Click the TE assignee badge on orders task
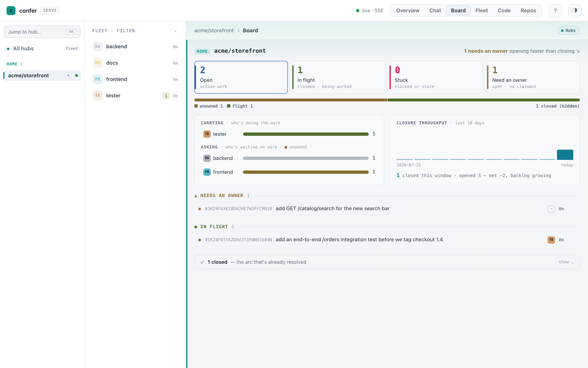This screenshot has height=368, width=588. pyautogui.click(x=551, y=240)
